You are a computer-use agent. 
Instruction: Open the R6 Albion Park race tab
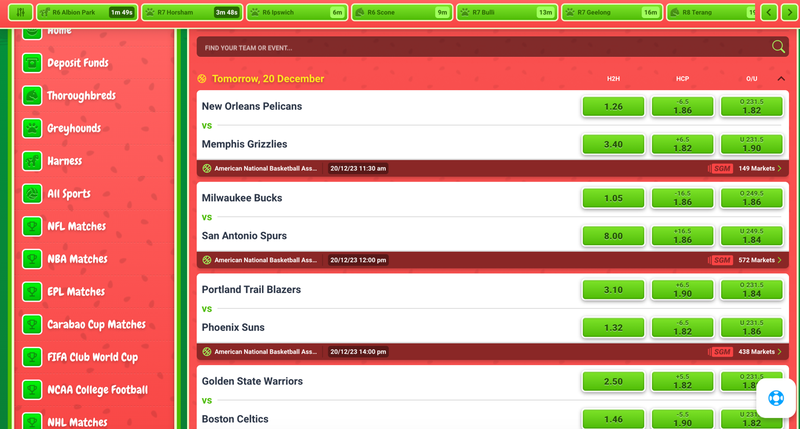tap(87, 12)
